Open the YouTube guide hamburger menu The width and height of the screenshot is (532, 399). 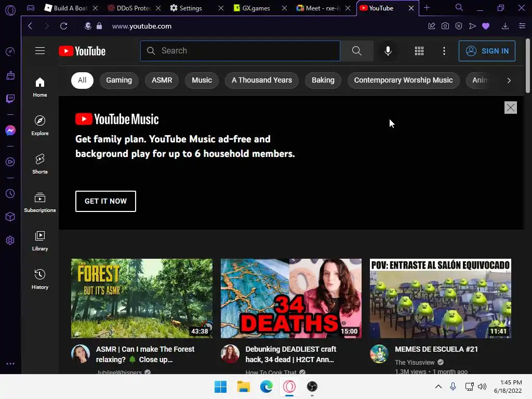coord(40,51)
